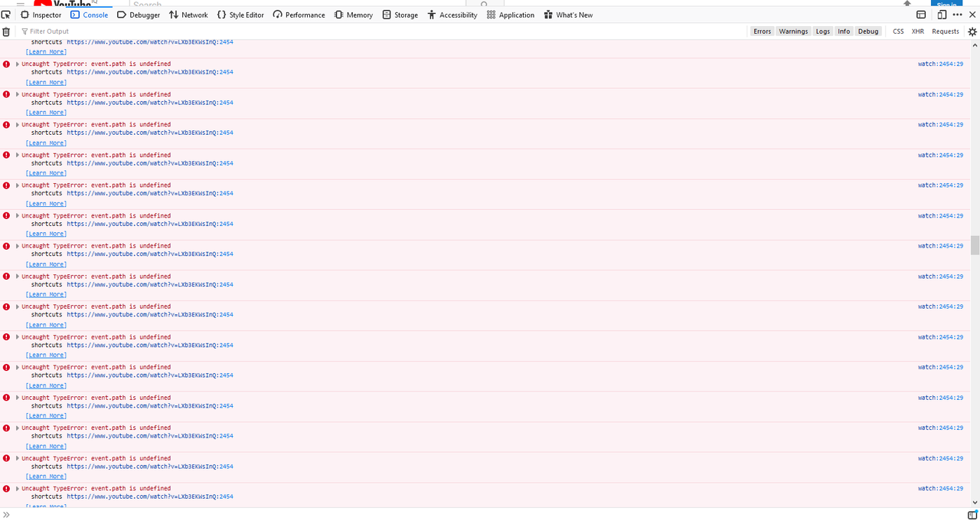The width and height of the screenshot is (980, 531).
Task: Focus the Filter Output field
Action: 383,31
